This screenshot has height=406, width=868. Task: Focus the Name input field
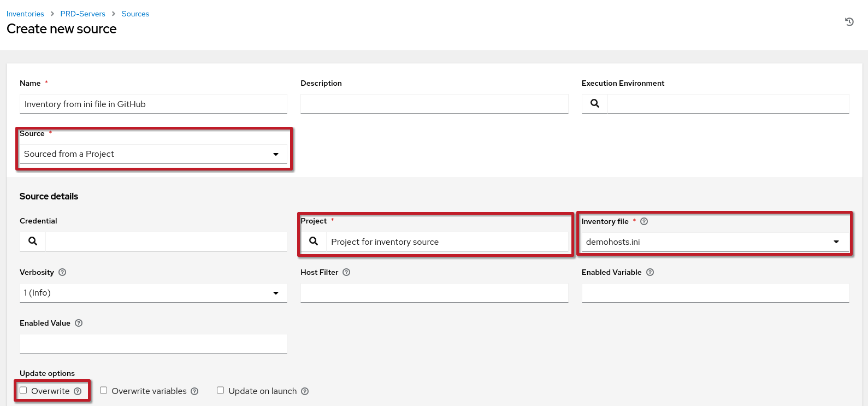tap(153, 104)
